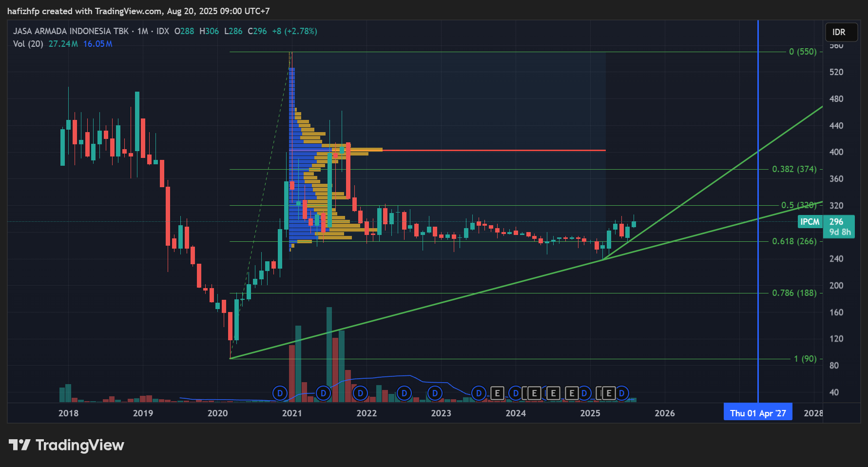The image size is (868, 467).
Task: Click the dividend D marker at 2024
Action: [516, 393]
